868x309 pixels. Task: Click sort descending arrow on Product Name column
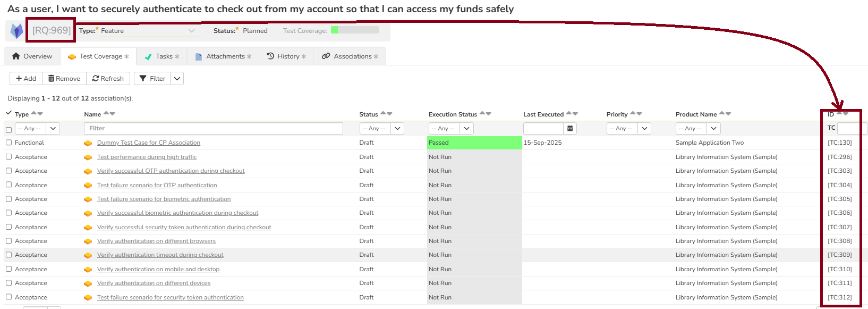[728, 114]
